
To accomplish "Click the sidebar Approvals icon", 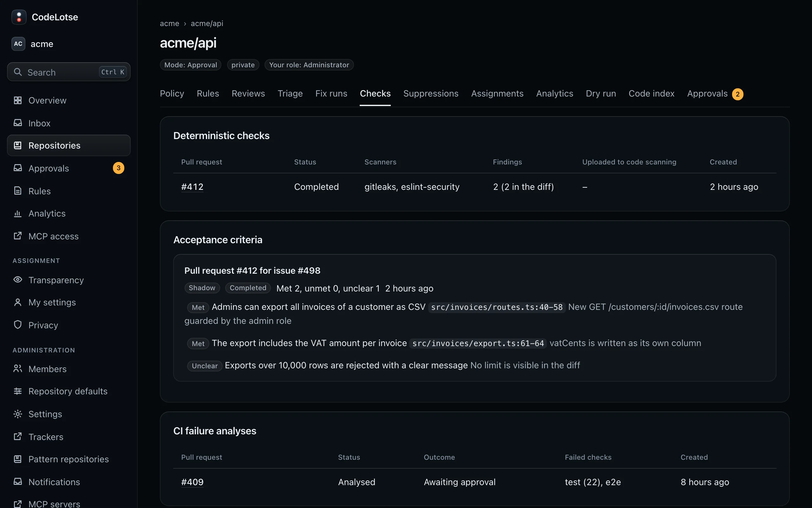I will [x=18, y=168].
